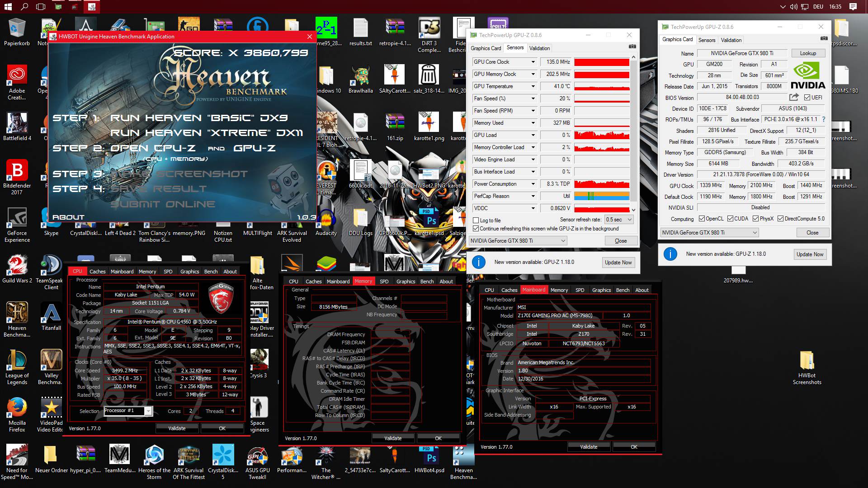Toggle PhysX computing checkbox
This screenshot has height=488, width=868.
[755, 219]
